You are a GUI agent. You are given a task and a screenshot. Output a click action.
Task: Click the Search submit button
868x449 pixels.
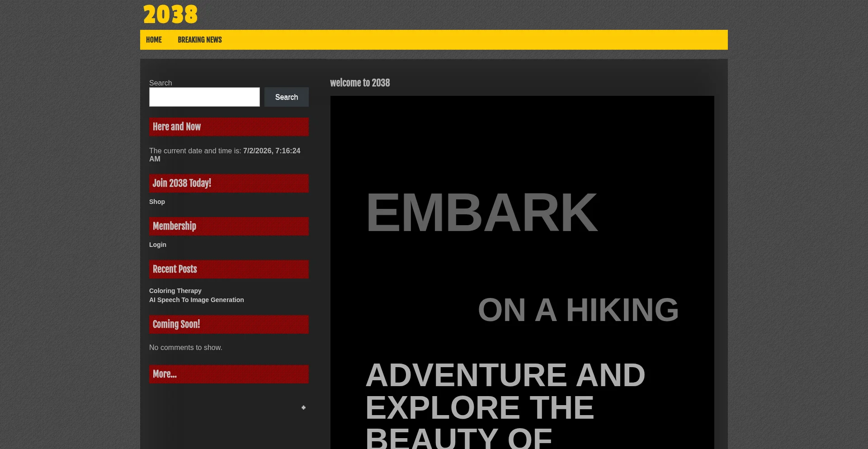[x=287, y=97]
